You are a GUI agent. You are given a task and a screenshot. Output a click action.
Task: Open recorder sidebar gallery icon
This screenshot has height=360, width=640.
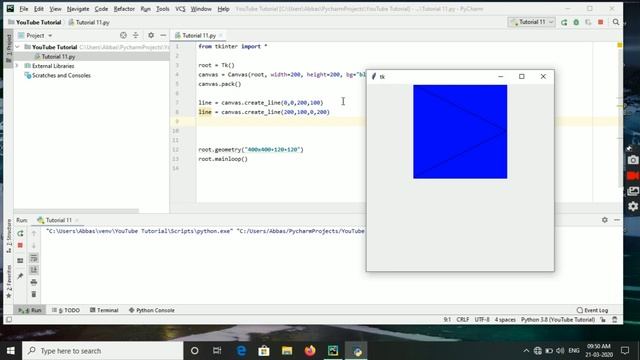click(x=633, y=191)
